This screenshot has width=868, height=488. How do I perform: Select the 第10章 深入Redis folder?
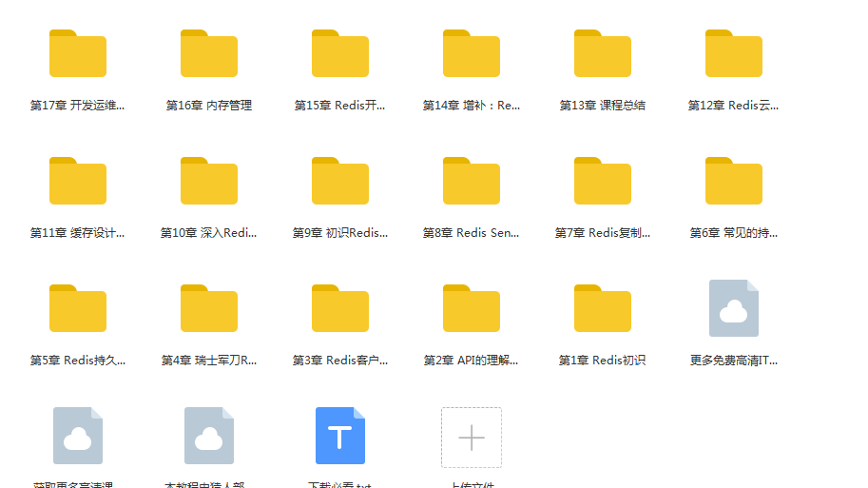coord(208,182)
